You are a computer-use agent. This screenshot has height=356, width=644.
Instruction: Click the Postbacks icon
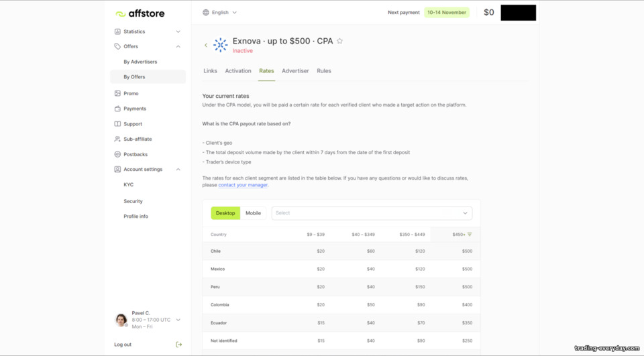coord(117,154)
